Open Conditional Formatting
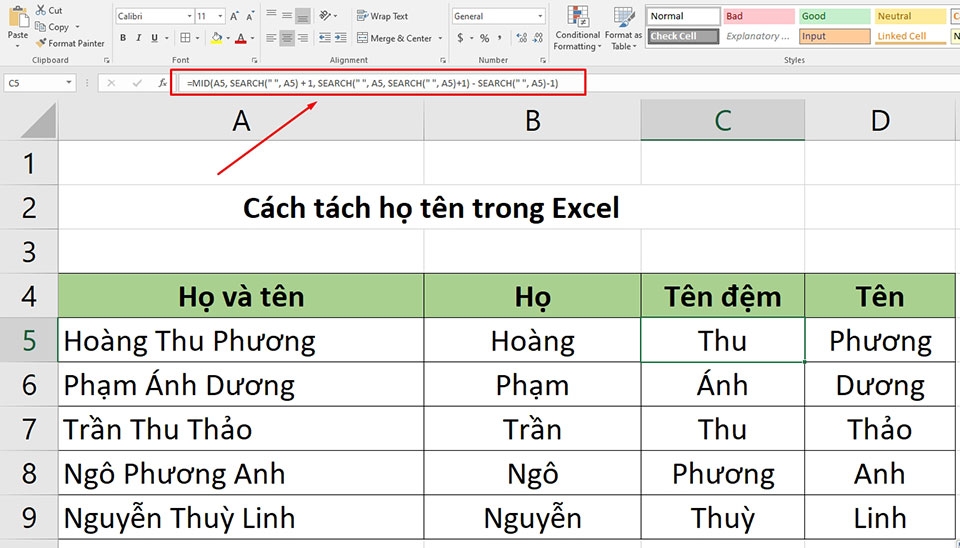 pyautogui.click(x=577, y=28)
